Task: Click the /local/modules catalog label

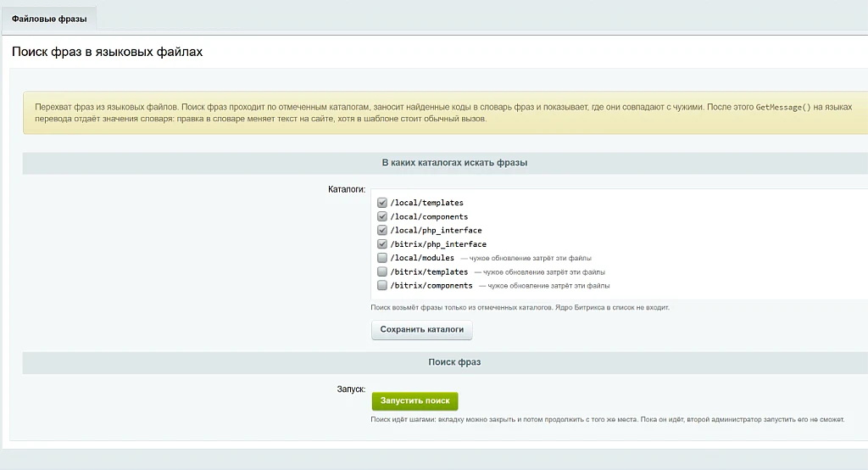Action: point(422,258)
